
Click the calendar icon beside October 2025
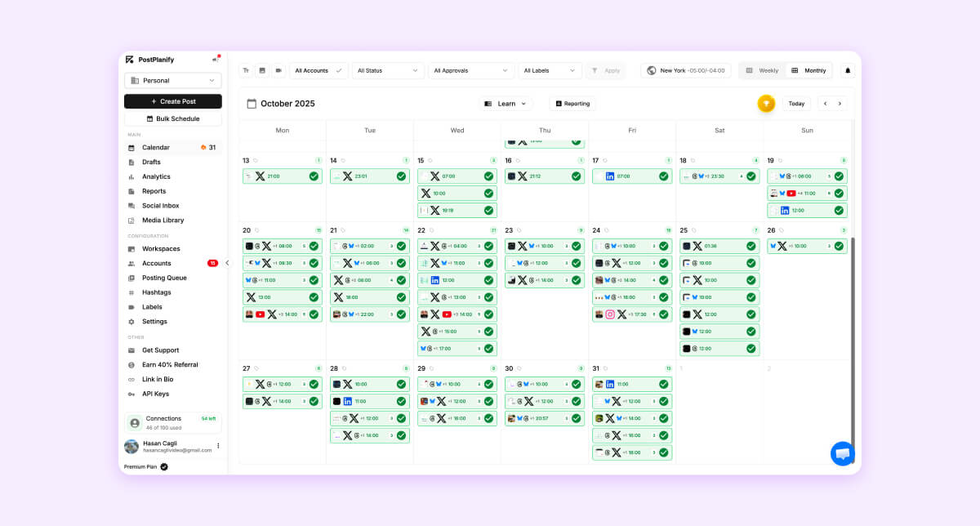(252, 104)
